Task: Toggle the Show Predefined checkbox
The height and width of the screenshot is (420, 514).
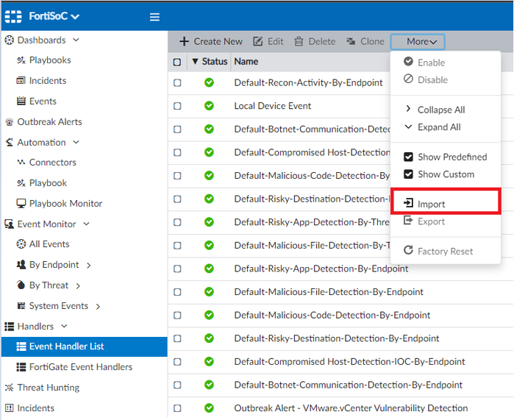Action: tap(408, 157)
